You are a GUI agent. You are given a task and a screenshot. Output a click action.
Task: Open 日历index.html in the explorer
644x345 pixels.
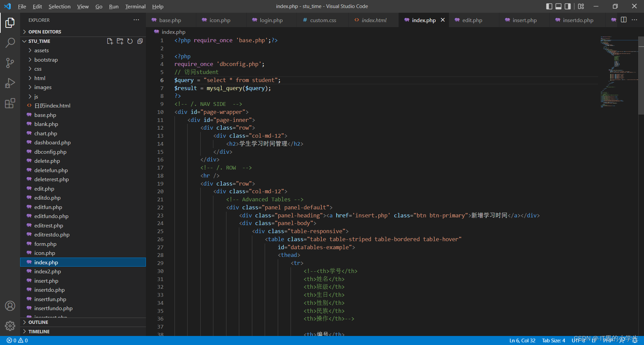(x=83, y=106)
